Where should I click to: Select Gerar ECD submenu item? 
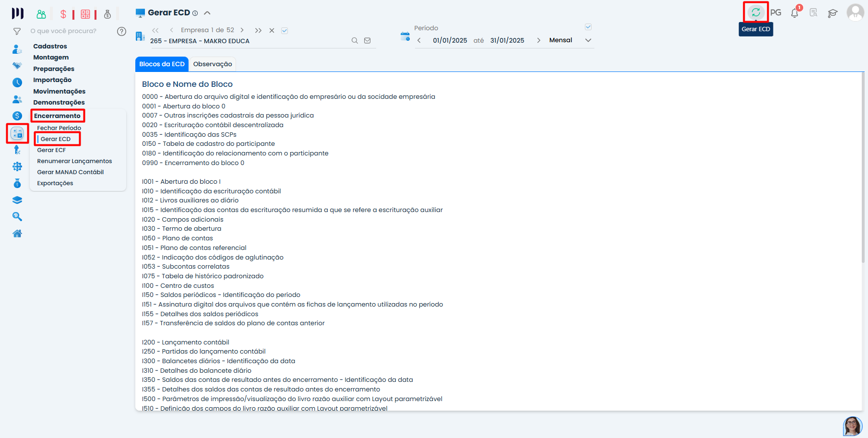(x=56, y=139)
